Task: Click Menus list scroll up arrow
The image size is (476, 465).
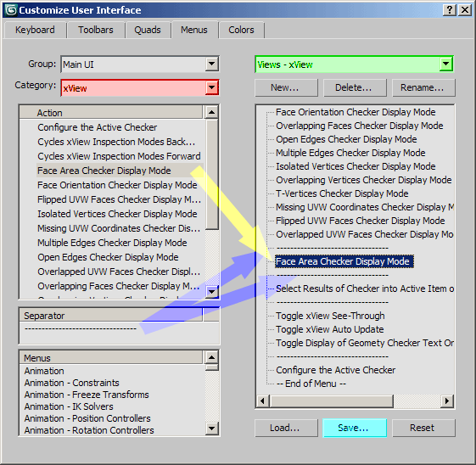Action: coord(211,357)
